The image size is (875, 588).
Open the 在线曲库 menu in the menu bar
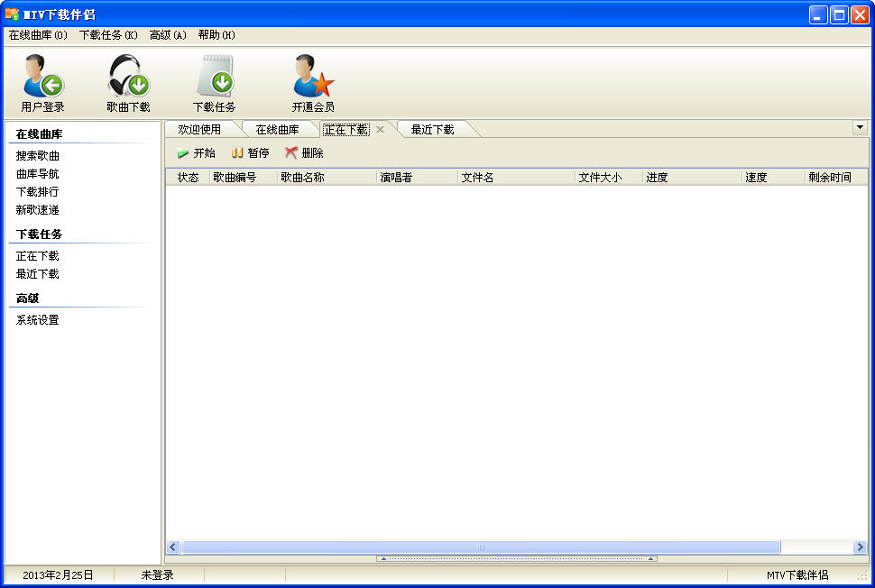38,35
